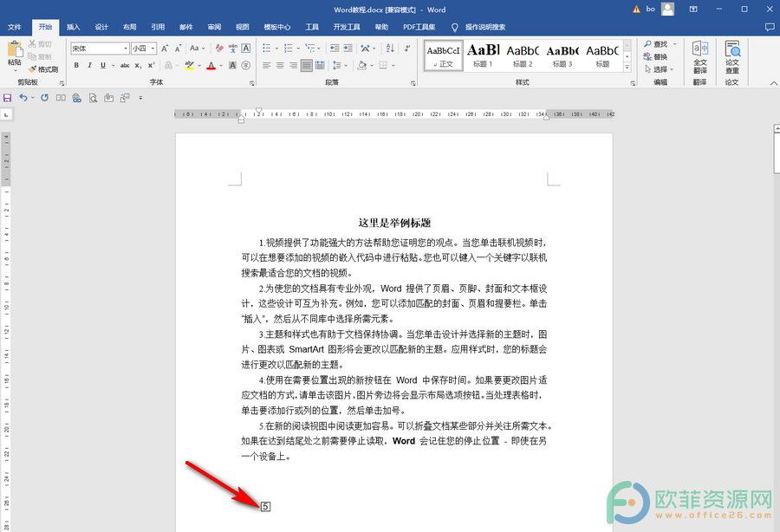Image resolution: width=780 pixels, height=532 pixels.
Task: Align text right
Action: 293,65
